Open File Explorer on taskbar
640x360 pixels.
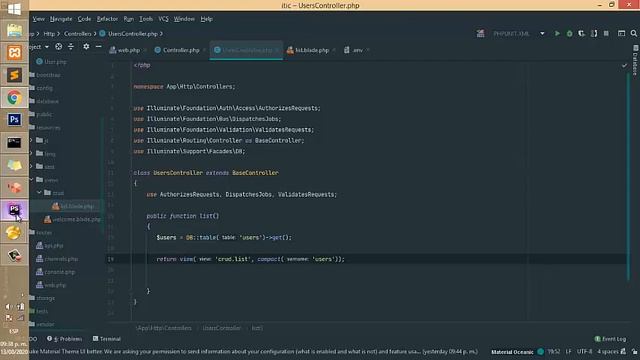pos(14,30)
